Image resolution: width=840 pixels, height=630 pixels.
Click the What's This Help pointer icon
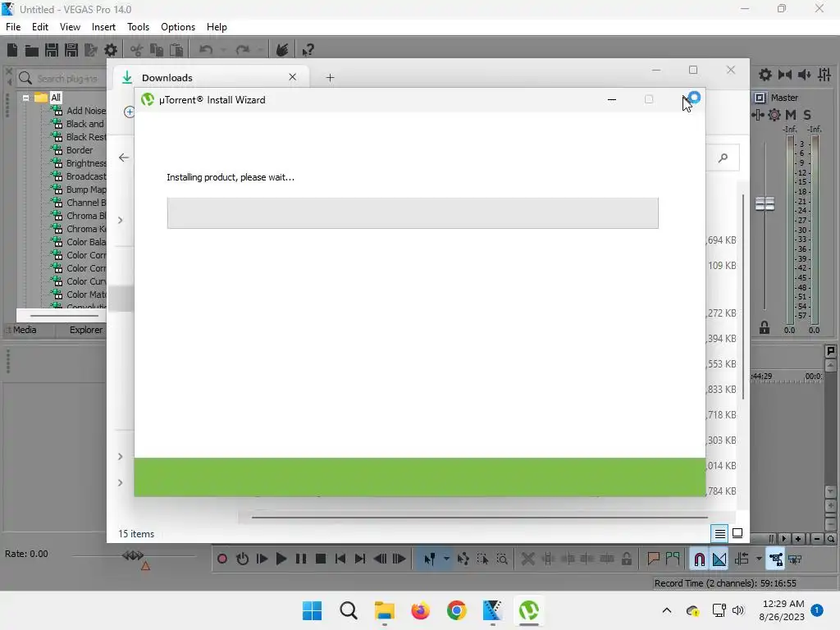pyautogui.click(x=308, y=50)
